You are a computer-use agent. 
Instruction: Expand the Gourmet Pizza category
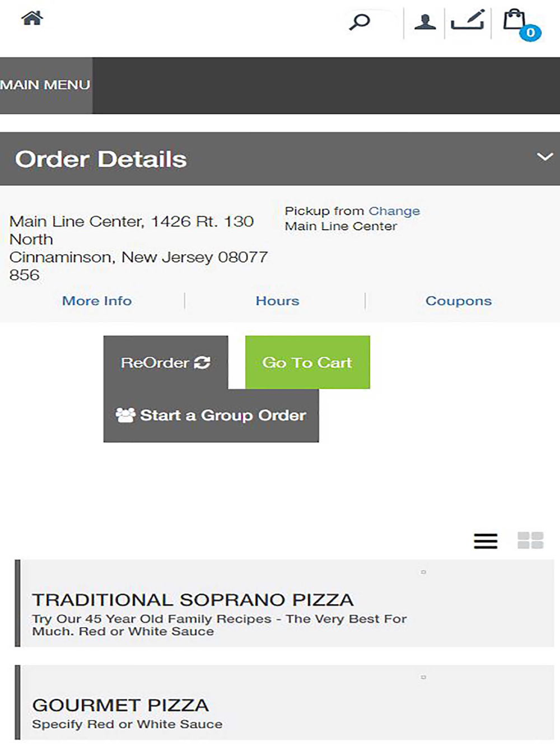click(284, 703)
